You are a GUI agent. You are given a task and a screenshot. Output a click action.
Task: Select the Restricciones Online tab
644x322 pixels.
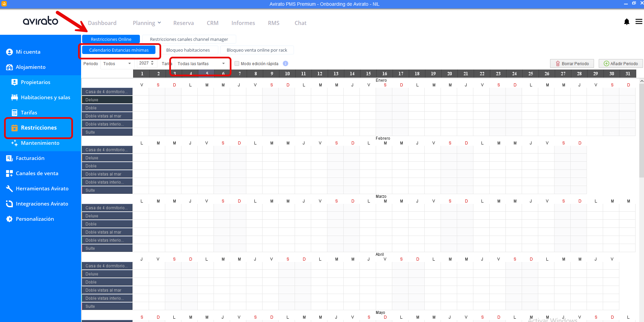(x=111, y=39)
